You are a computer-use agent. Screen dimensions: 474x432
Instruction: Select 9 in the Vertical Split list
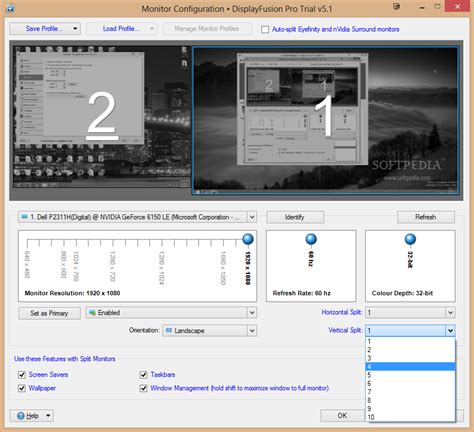(410, 409)
